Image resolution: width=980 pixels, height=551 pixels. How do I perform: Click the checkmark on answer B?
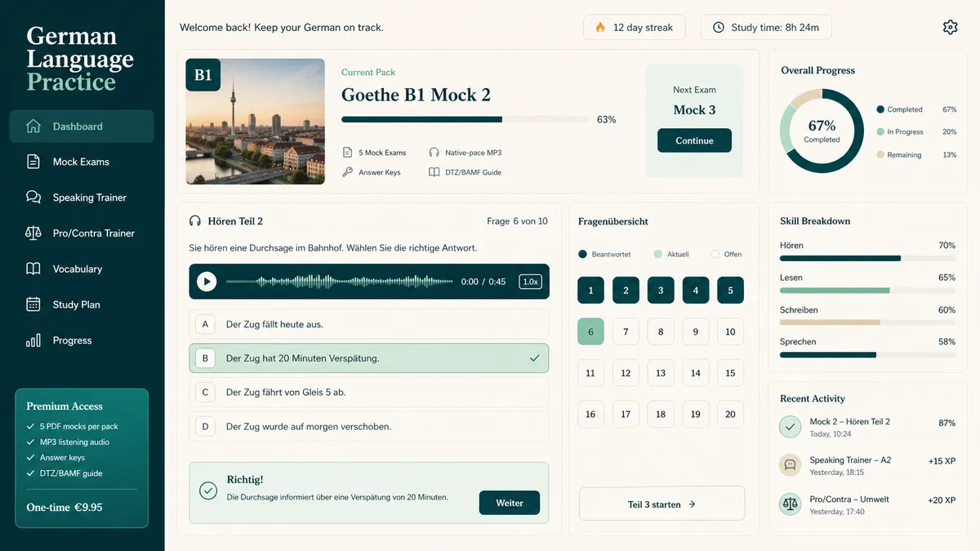tap(535, 358)
